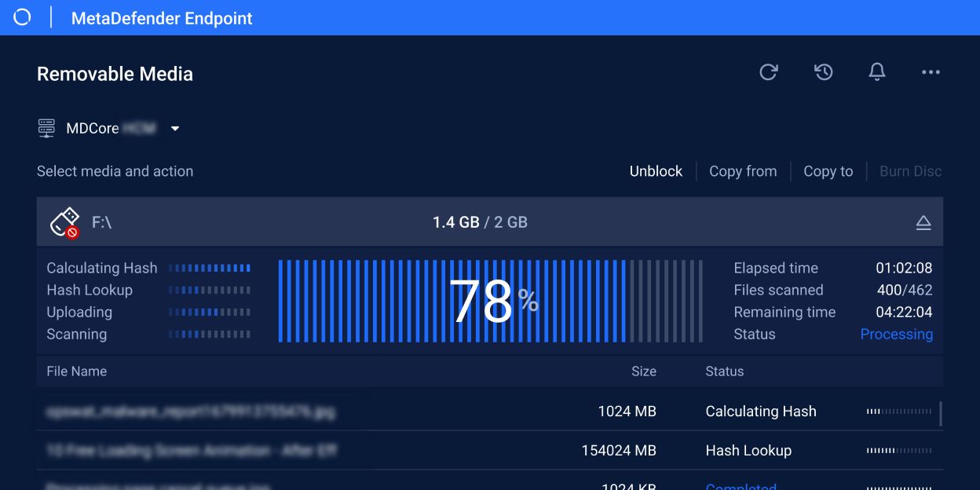Click the MDCore server icon
This screenshot has height=490, width=980.
pyautogui.click(x=46, y=129)
